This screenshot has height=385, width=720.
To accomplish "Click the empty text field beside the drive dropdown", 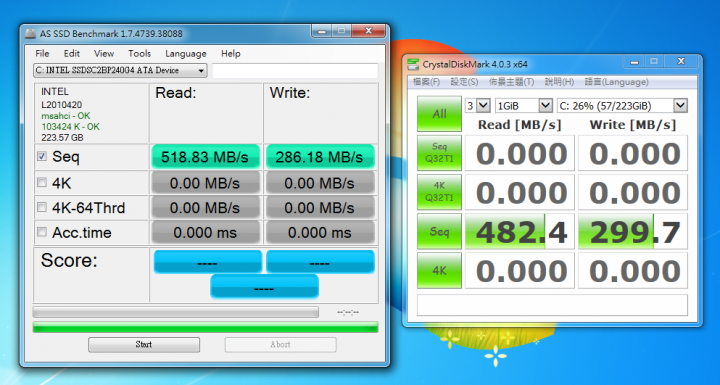I will (x=295, y=71).
